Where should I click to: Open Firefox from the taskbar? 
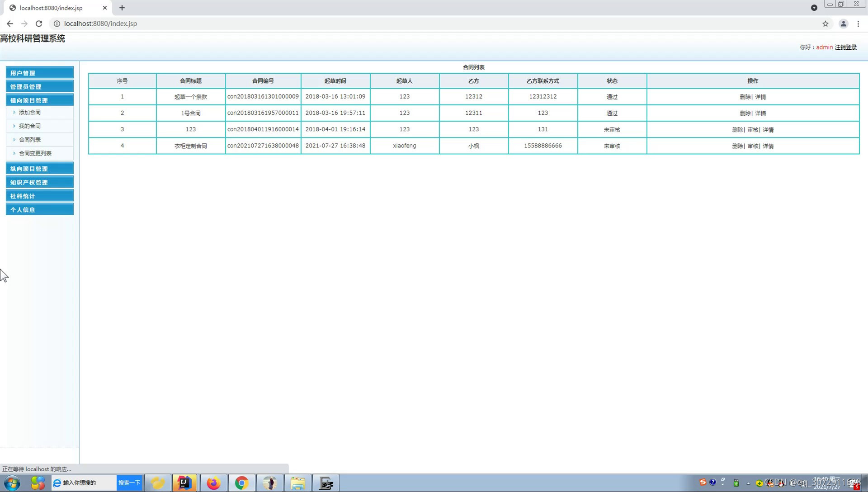pyautogui.click(x=213, y=483)
